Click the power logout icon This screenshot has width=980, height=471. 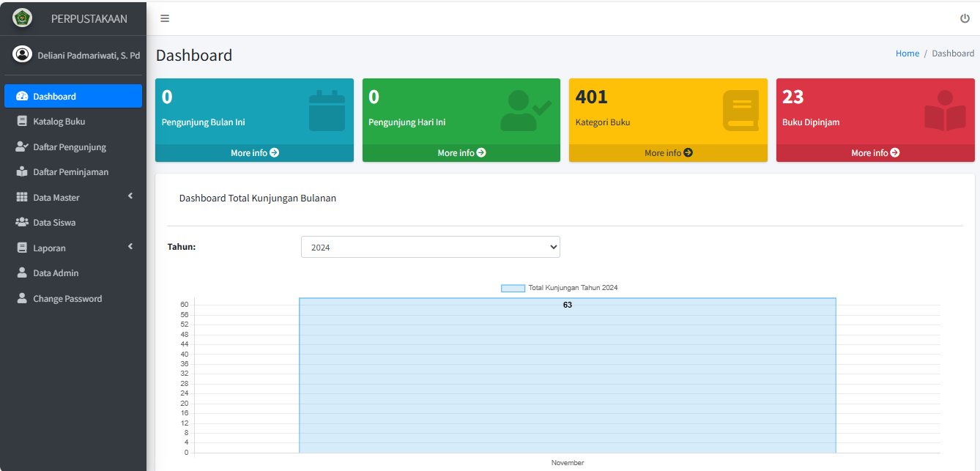tap(965, 18)
